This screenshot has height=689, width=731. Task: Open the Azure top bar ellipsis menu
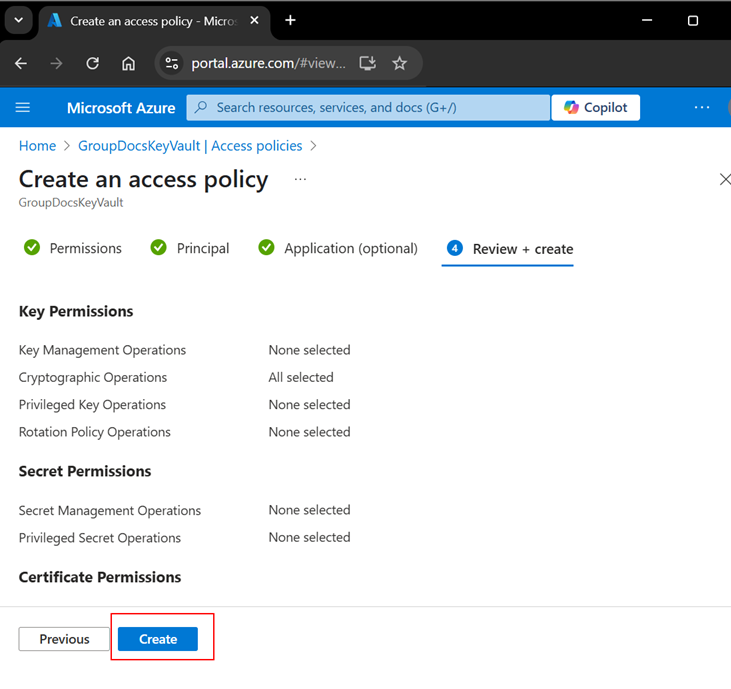(702, 108)
